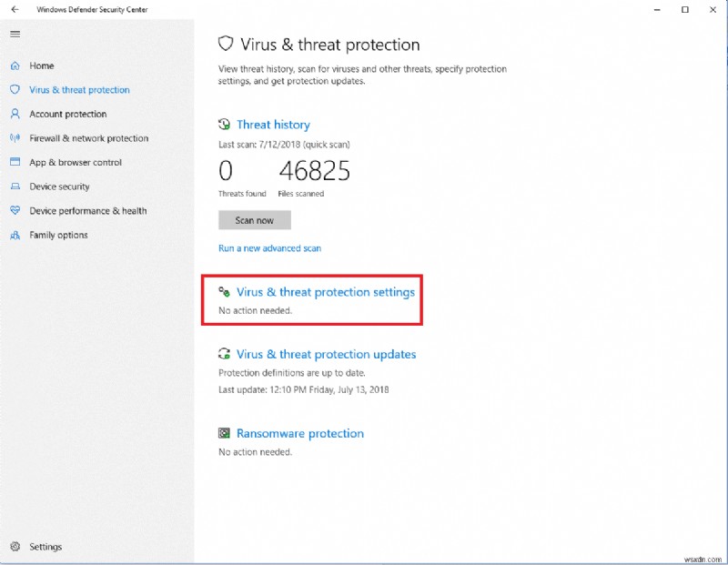Open Virus & threat protection settings link
This screenshot has width=728, height=565.
326,292
